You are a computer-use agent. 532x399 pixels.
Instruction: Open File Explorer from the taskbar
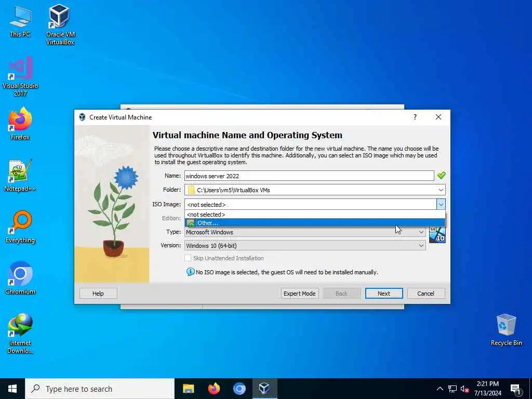188,389
